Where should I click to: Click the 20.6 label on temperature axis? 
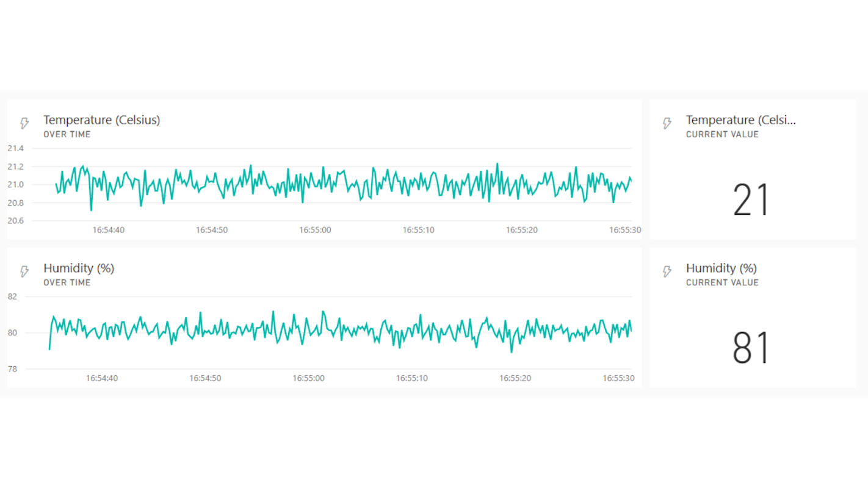(x=15, y=221)
